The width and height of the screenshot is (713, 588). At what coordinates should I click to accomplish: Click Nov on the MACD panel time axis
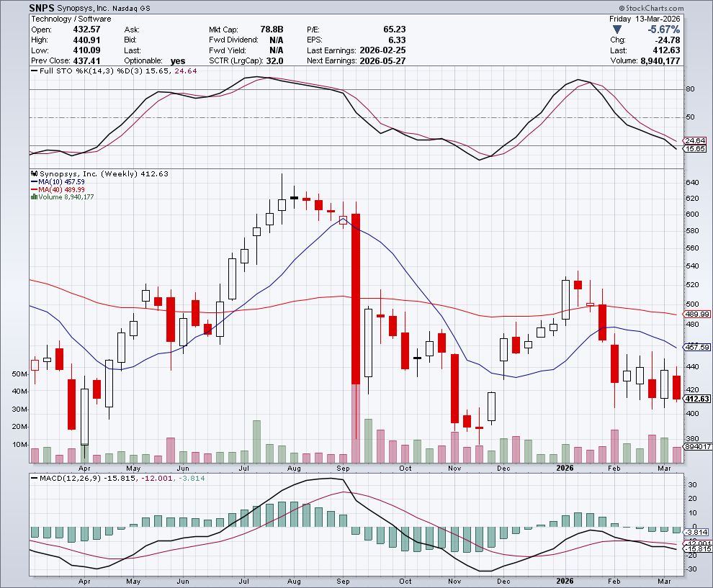[x=454, y=582]
